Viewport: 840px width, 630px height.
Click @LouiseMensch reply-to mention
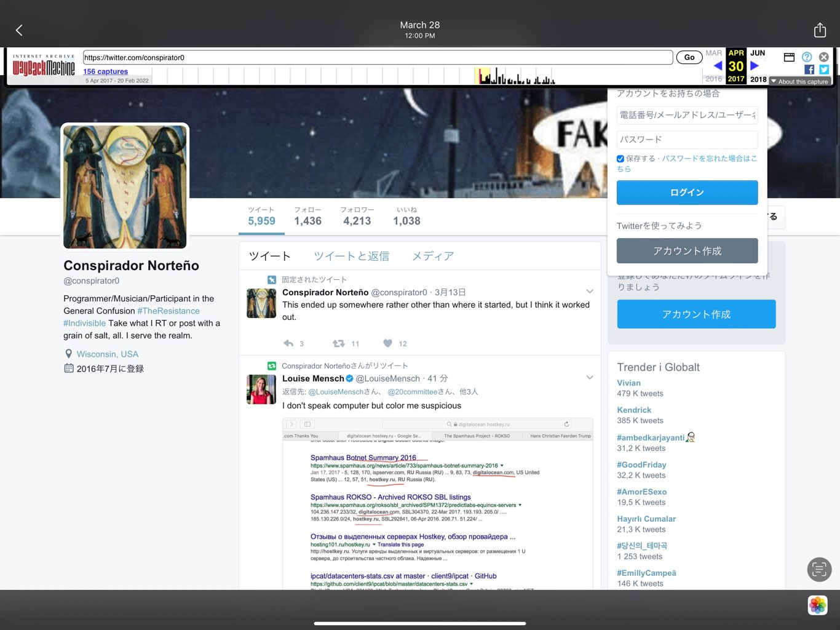click(x=336, y=392)
